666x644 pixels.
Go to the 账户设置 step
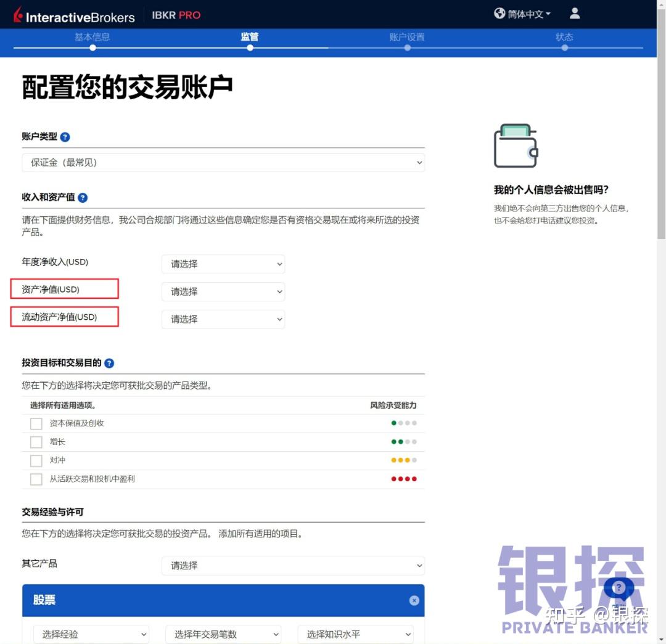pos(407,37)
